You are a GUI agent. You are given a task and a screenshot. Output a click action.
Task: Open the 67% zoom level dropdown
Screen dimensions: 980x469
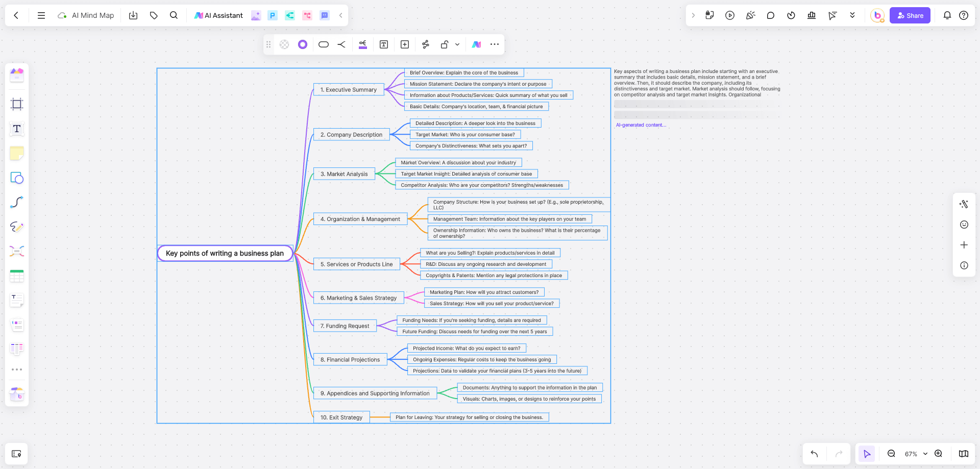tap(916, 454)
